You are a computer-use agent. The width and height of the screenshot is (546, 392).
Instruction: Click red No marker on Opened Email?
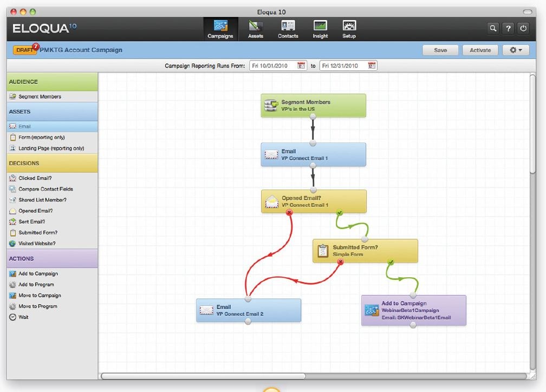click(289, 213)
